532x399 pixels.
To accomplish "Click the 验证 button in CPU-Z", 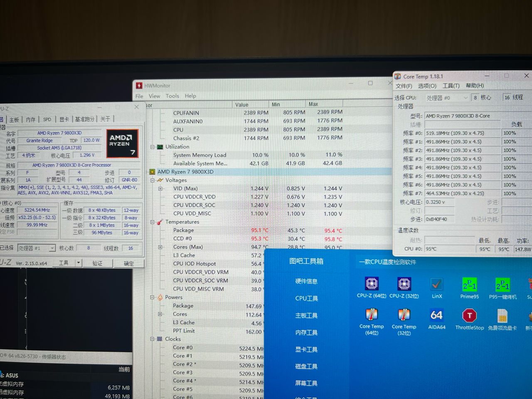I will pyautogui.click(x=98, y=263).
